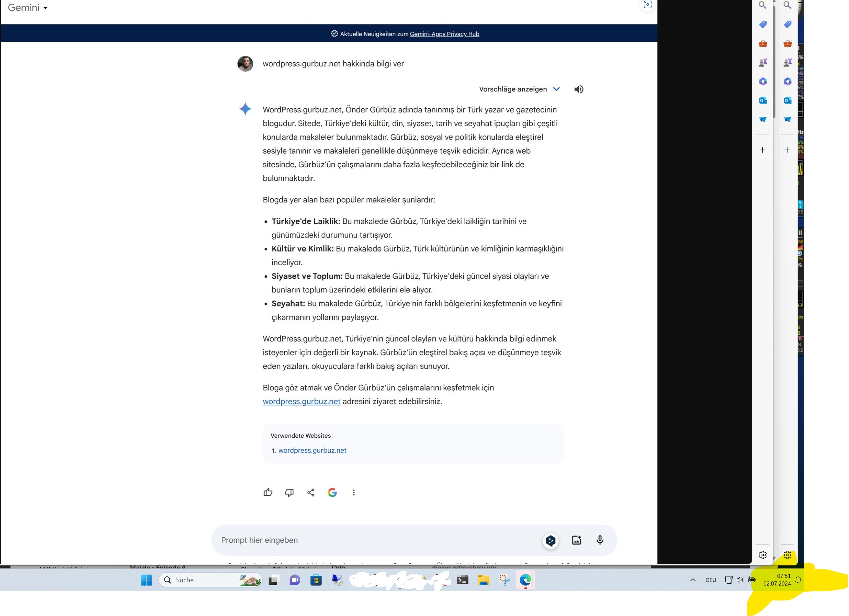Image resolution: width=849 pixels, height=616 pixels.
Task: Click the prompt text 'wordpress.gurbuz.net hakkinda bilgi ver'
Action: point(333,64)
